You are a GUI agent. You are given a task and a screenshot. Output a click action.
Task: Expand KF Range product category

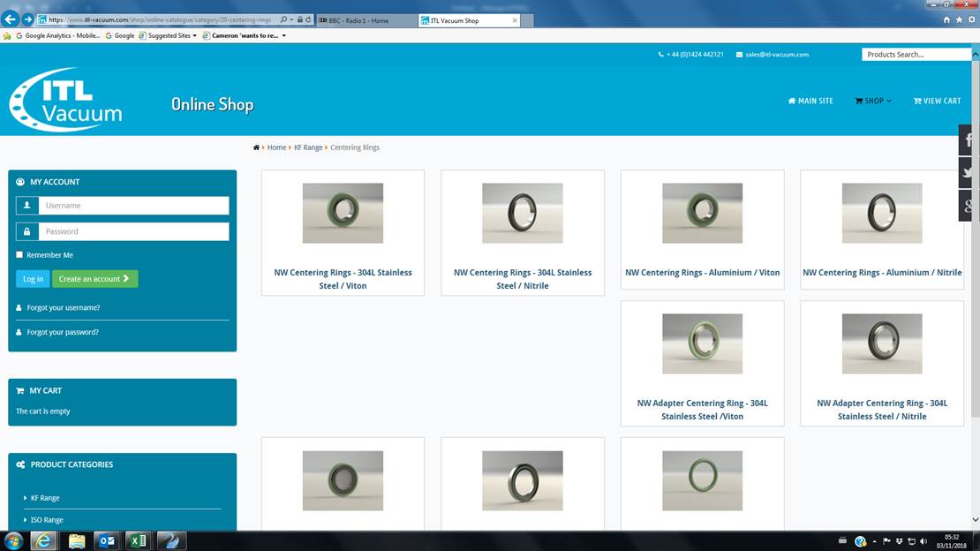[45, 499]
